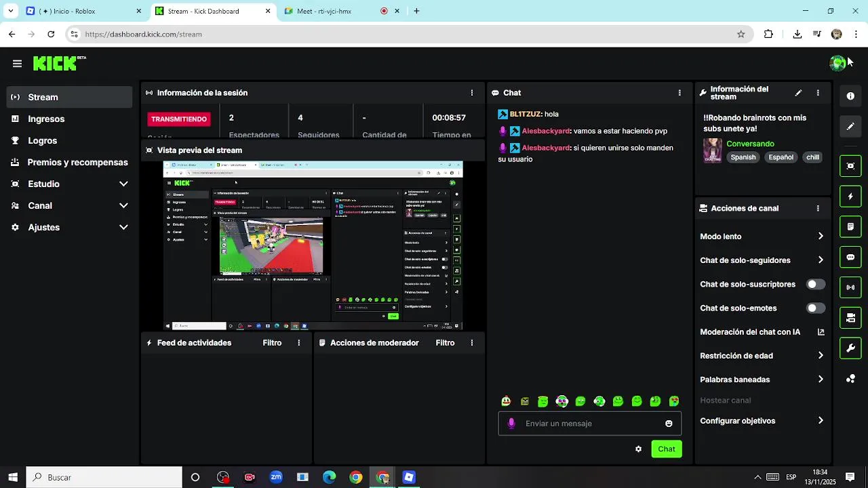This screenshot has height=488, width=868.
Task: Insert the first emote with red hat
Action: coord(506,401)
